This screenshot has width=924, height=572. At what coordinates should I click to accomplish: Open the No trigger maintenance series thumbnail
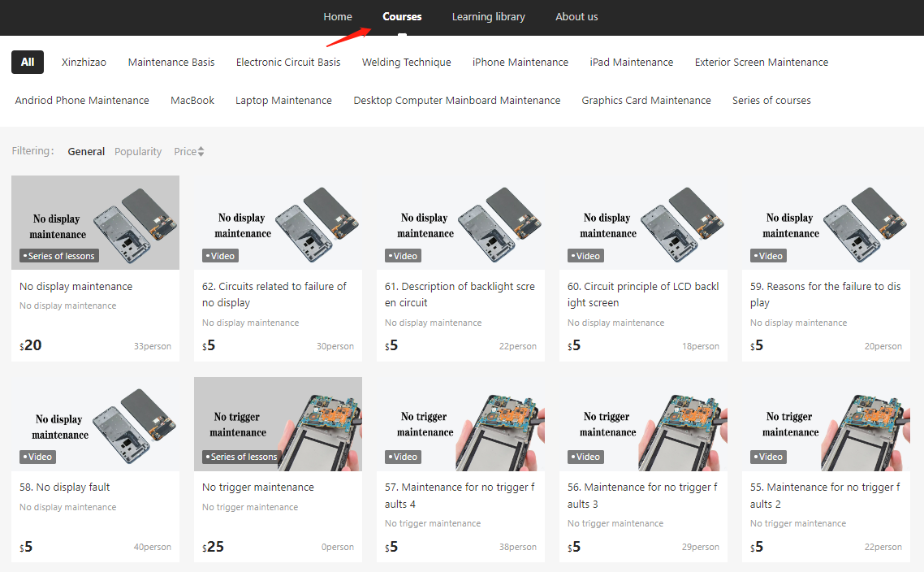click(x=278, y=423)
